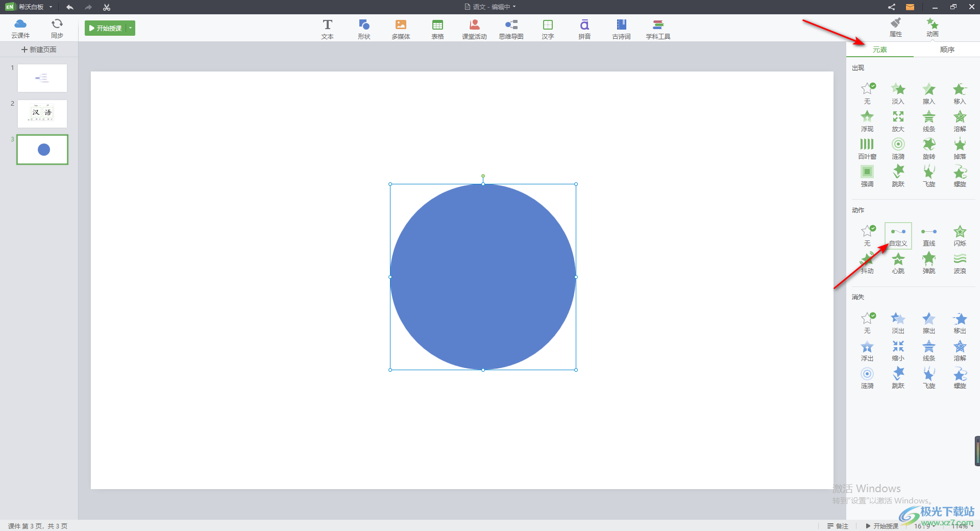Apply the 浮现 entrance animation
Screen dimensions: 980x531
point(867,121)
